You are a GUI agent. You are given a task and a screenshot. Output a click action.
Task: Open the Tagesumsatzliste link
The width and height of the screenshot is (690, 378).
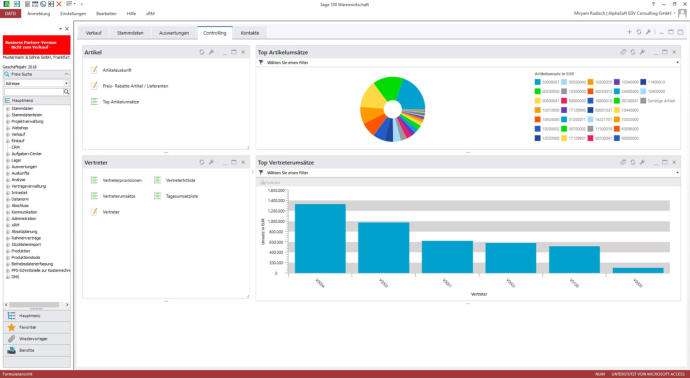tap(182, 196)
